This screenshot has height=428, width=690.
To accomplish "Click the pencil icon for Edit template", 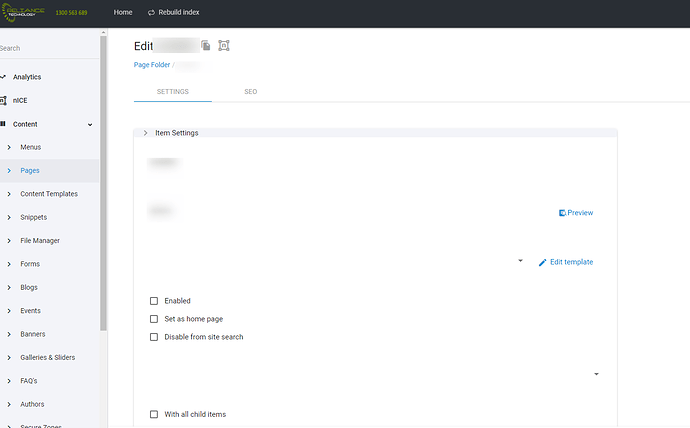I will pyautogui.click(x=542, y=262).
